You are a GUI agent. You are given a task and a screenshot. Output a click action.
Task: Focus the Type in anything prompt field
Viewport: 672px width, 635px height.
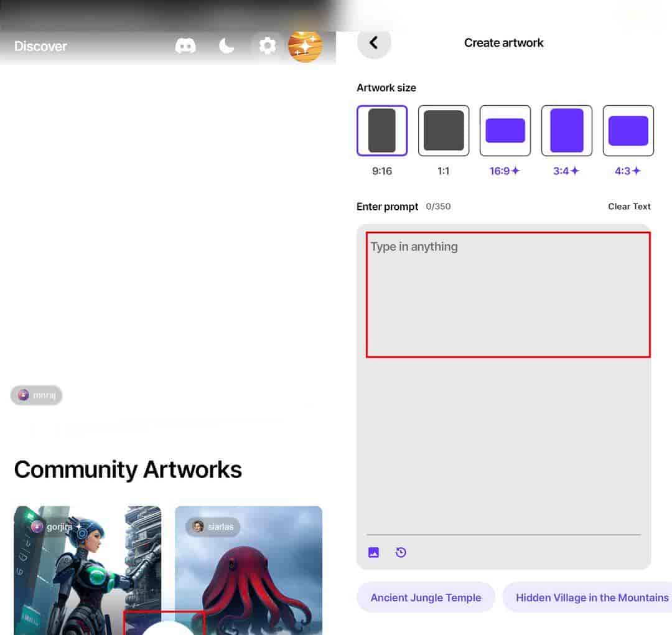pyautogui.click(x=508, y=294)
